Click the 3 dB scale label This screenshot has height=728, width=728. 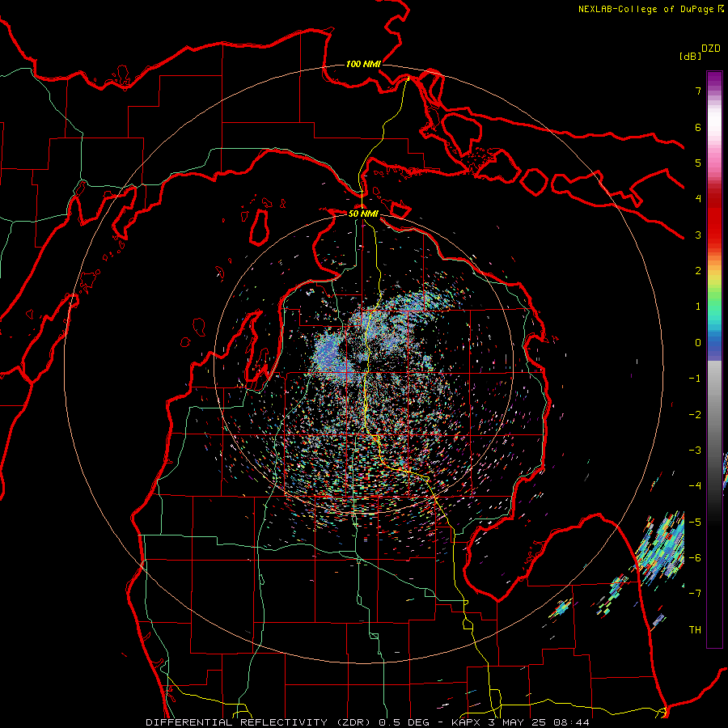[x=698, y=235]
